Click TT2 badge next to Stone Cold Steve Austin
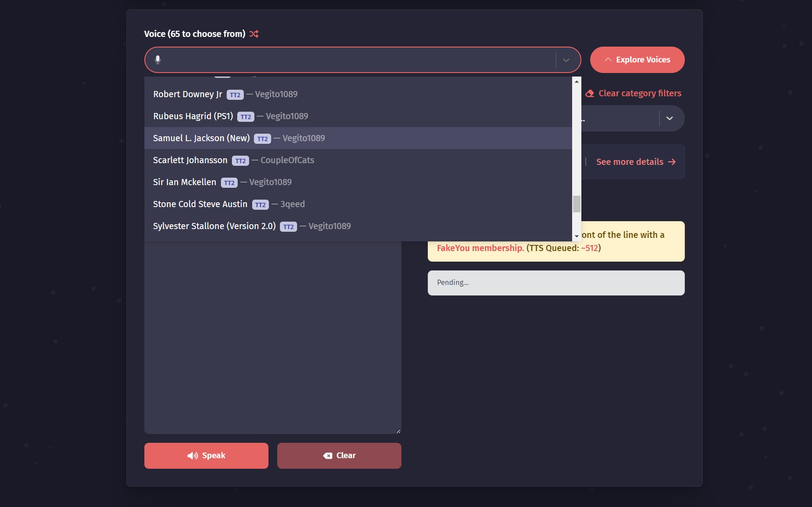 click(x=260, y=205)
